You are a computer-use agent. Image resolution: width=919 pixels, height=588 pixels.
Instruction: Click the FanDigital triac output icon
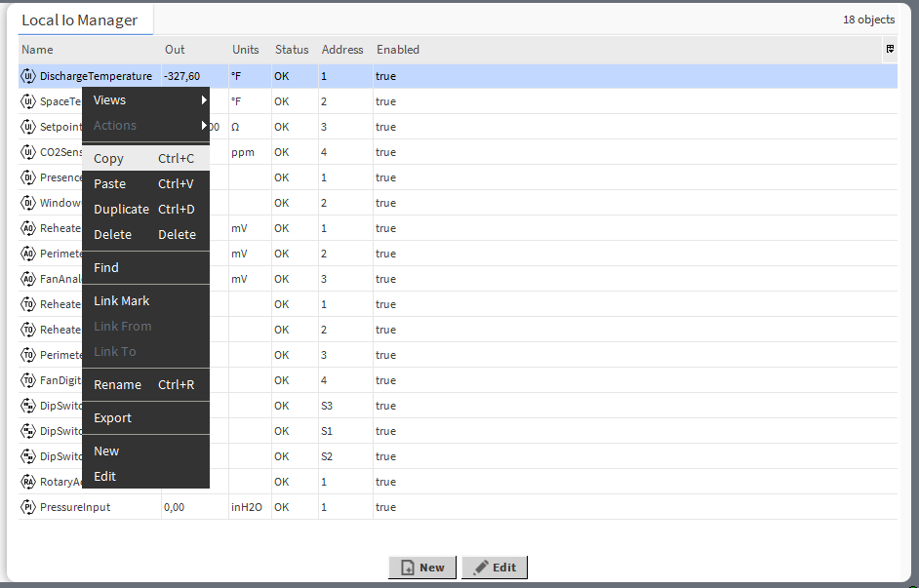[x=28, y=380]
